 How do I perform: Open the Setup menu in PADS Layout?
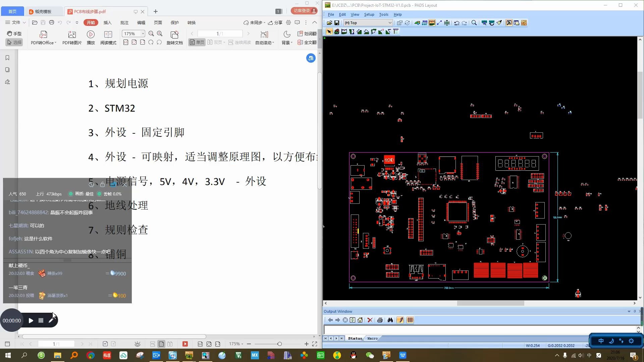pos(369,14)
